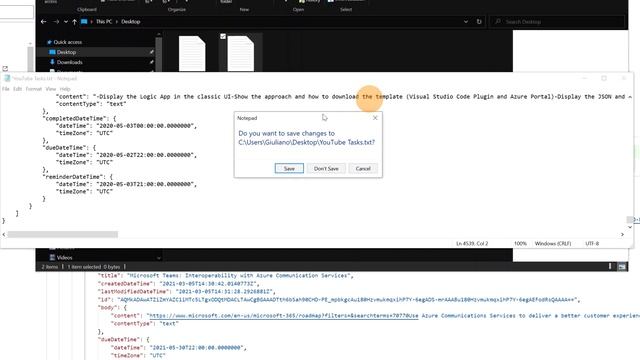The image size is (640, 360).
Task: Open Notepad's Format menu
Action: [33, 89]
